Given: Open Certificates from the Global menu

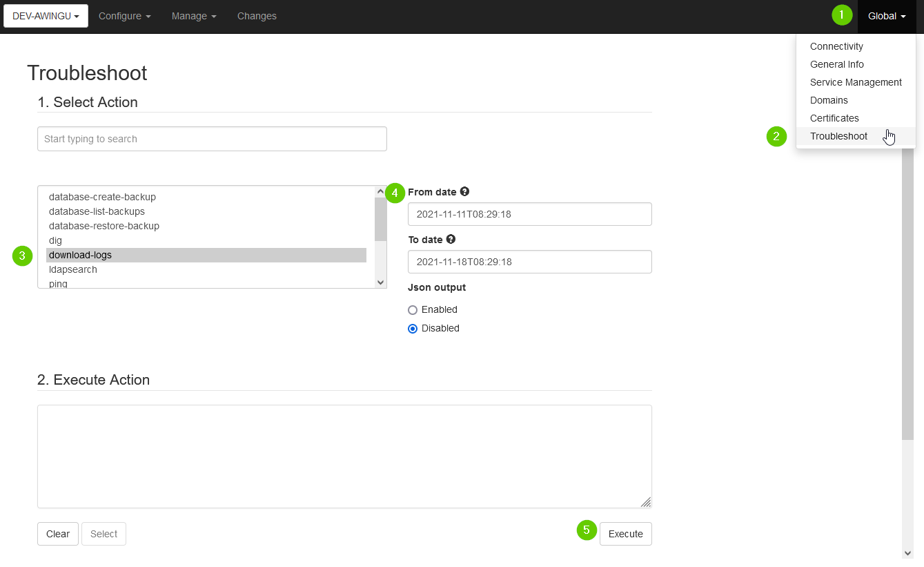Looking at the screenshot, I should point(856,118).
